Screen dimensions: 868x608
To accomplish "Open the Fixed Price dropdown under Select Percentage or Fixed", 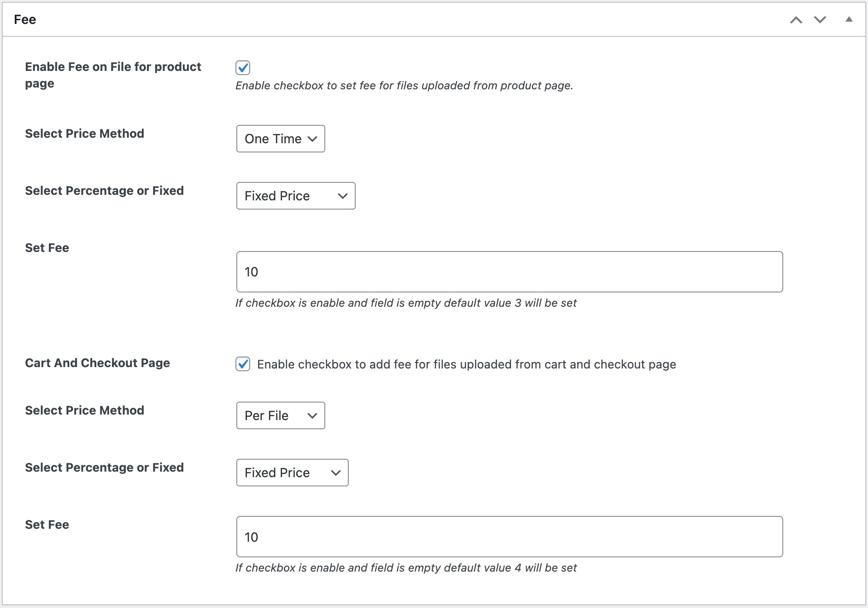I will tap(295, 196).
